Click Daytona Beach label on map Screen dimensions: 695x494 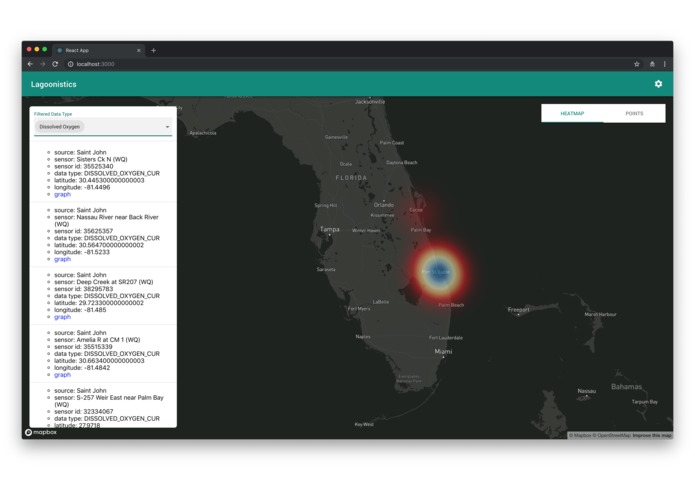click(x=402, y=162)
